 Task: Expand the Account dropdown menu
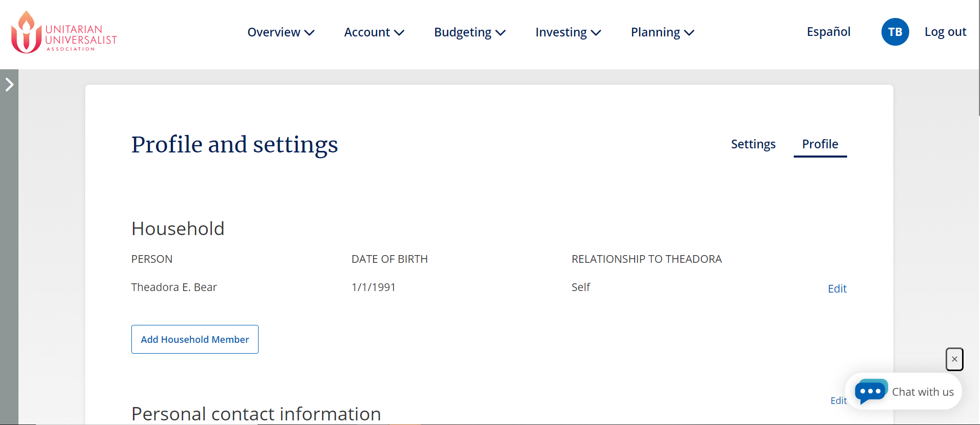pos(374,32)
